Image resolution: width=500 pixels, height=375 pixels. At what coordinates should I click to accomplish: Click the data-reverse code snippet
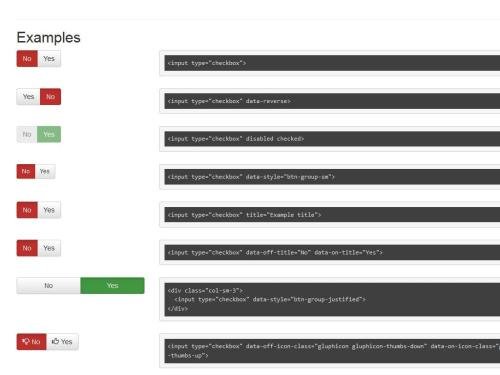(x=229, y=101)
